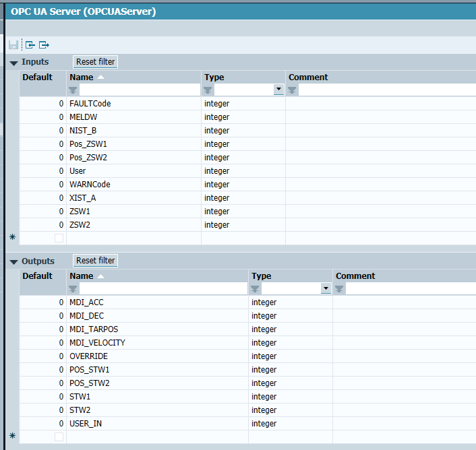
Task: Select the NIST_B input name cell
Action: click(x=133, y=131)
